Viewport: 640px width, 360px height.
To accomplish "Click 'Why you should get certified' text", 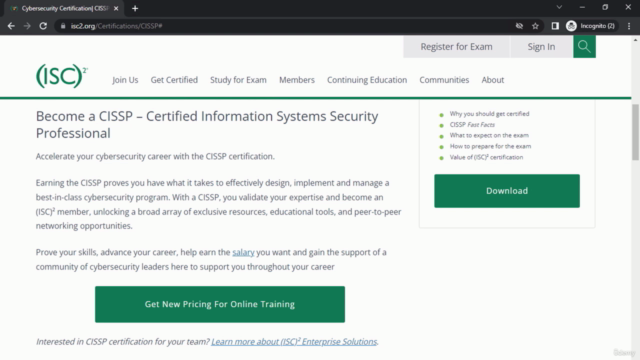I will (489, 114).
